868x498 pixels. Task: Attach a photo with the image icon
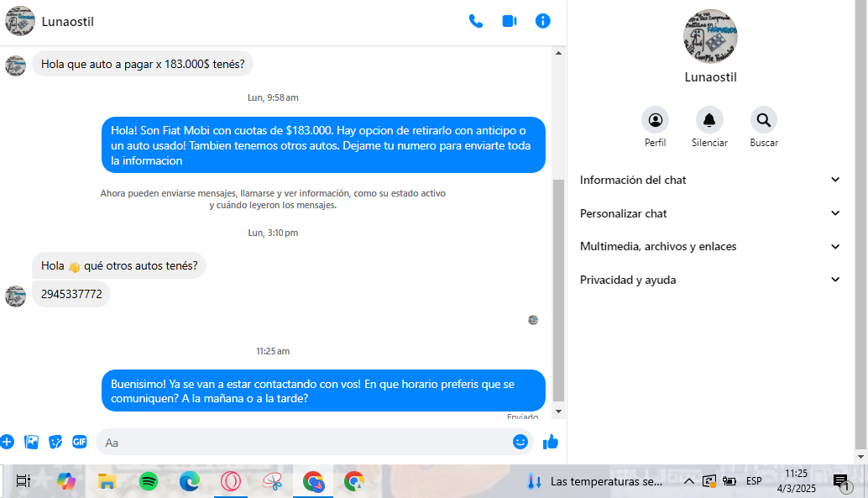pos(32,442)
